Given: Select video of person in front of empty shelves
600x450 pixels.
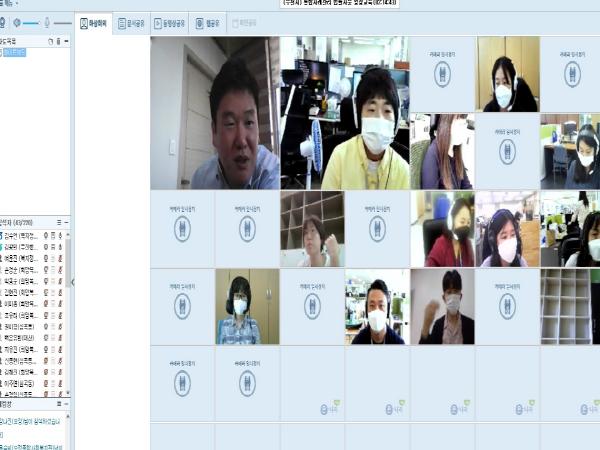Looking at the screenshot, I should pos(312,229).
